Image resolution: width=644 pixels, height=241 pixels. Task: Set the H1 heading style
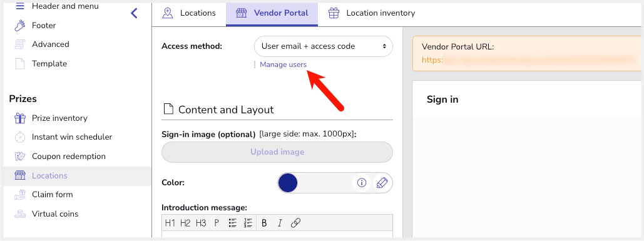pyautogui.click(x=170, y=223)
